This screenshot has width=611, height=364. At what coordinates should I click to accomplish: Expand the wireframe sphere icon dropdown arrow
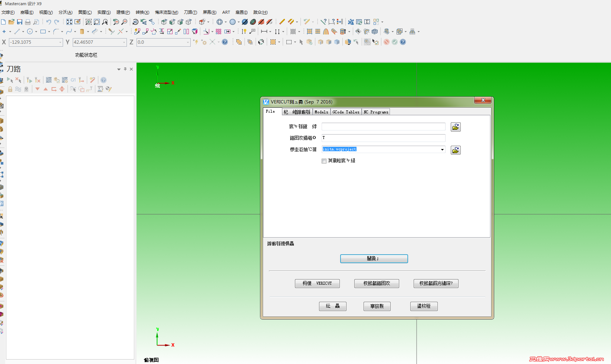(226, 22)
